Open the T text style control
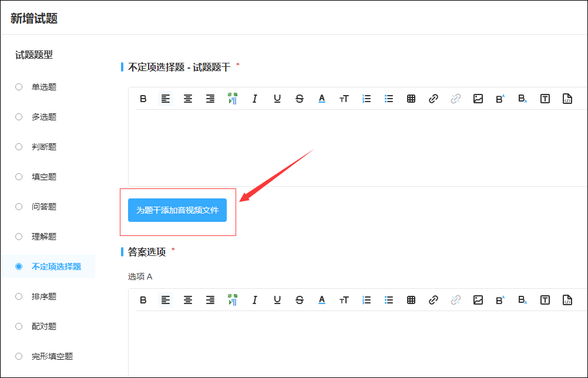The width and height of the screenshot is (588, 378). tap(545, 98)
